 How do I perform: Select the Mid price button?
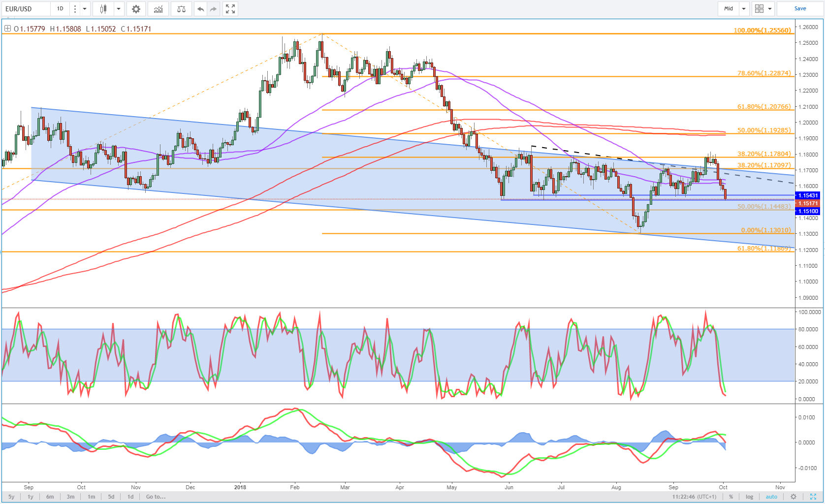[729, 9]
